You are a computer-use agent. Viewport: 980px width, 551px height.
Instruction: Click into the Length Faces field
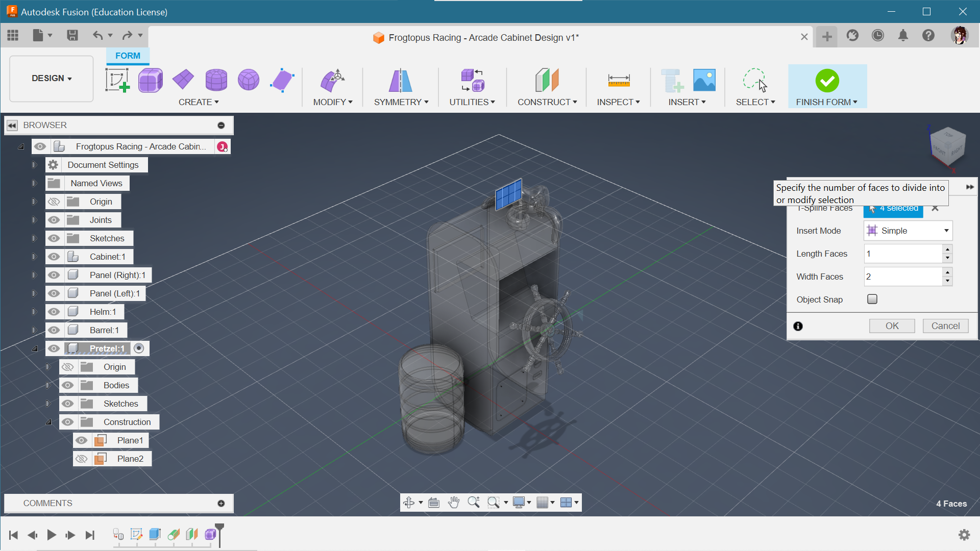point(903,254)
